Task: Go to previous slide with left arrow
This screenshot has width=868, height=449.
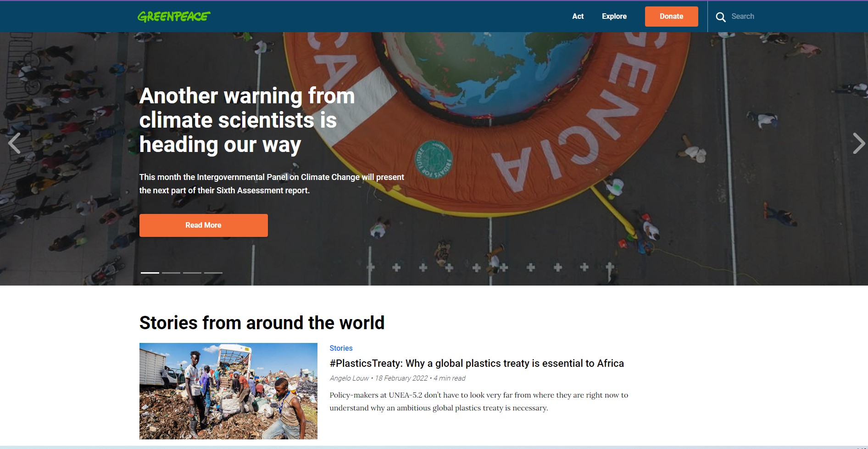Action: pyautogui.click(x=14, y=143)
